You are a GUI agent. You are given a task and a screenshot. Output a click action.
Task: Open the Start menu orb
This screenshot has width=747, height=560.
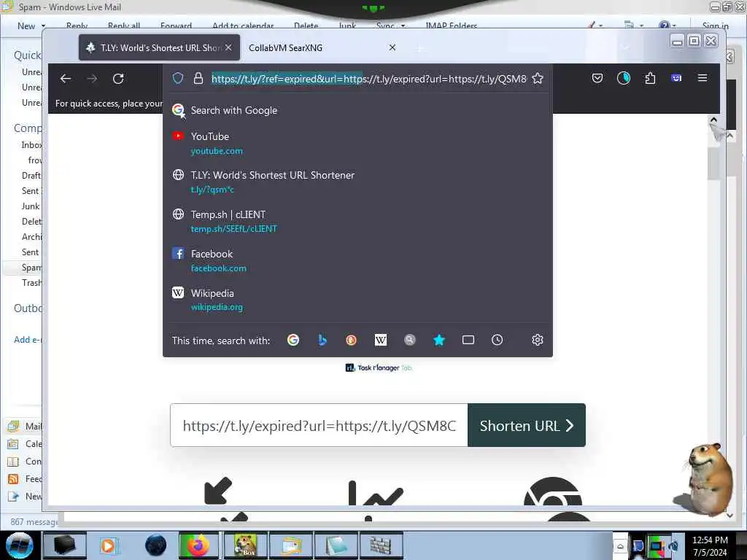[20, 545]
